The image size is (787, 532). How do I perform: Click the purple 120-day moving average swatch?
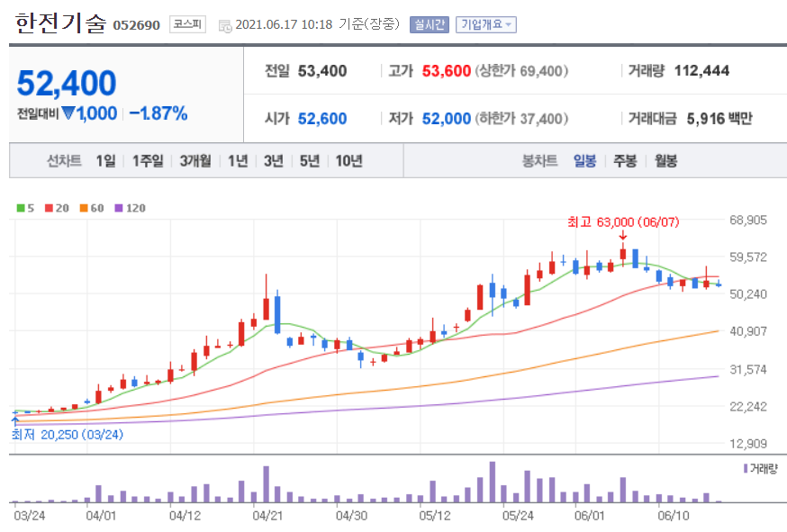pyautogui.click(x=119, y=208)
